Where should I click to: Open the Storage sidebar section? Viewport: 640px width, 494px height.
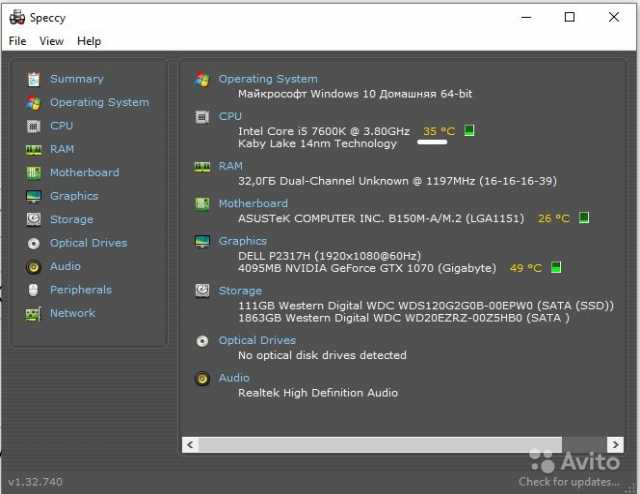pos(71,220)
